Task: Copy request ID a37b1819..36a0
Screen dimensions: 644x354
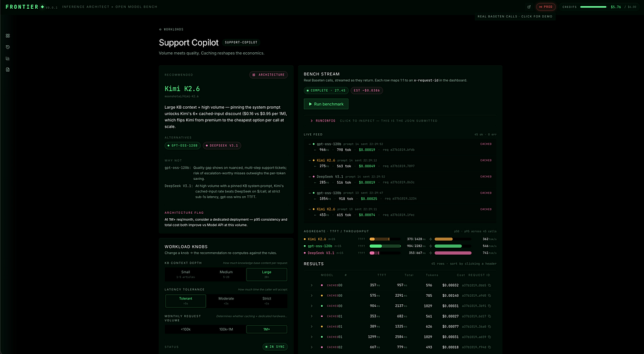Action: (489, 326)
